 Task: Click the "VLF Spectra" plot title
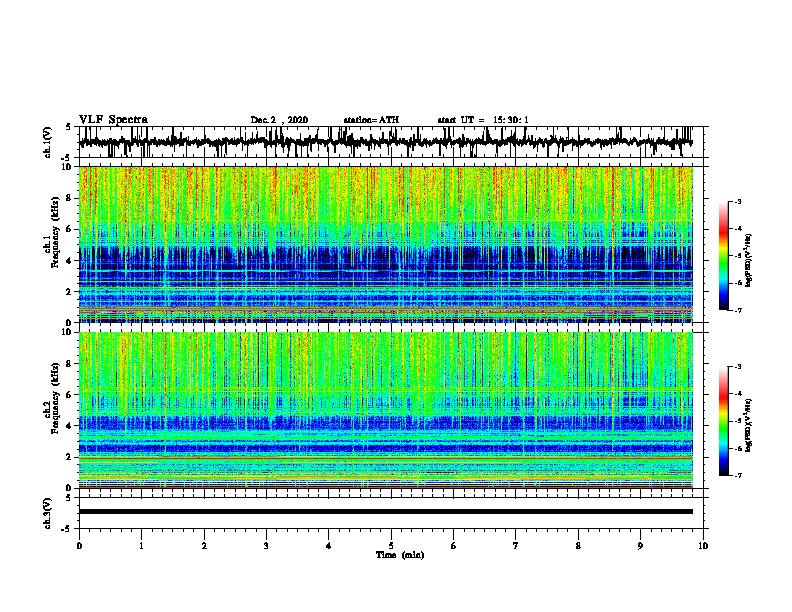pyautogui.click(x=113, y=120)
